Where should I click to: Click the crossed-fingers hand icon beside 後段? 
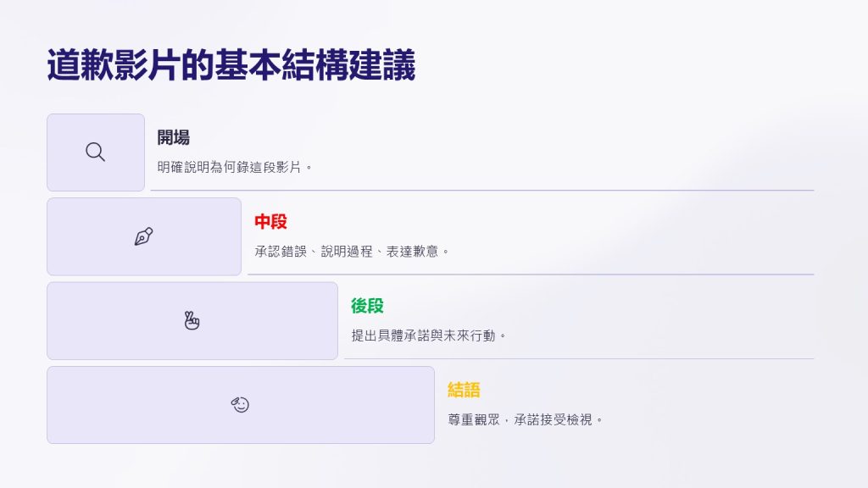point(192,321)
